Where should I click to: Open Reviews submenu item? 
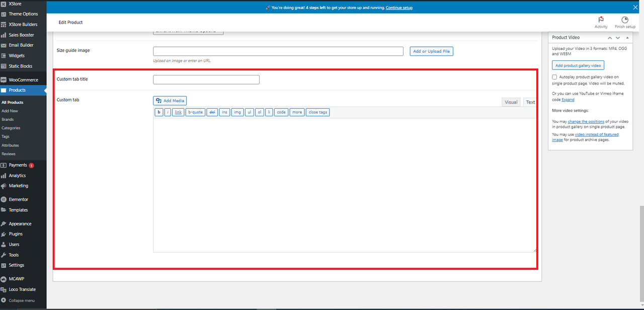click(9, 154)
